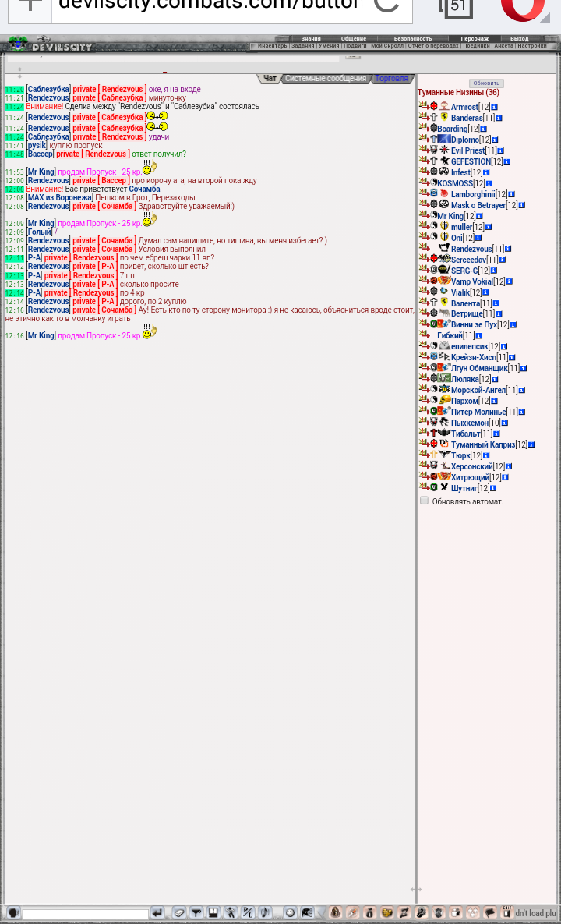This screenshot has width=561, height=924.
Task: Toggle the 'Обновлять автомат.' checkbox
Action: (x=425, y=501)
